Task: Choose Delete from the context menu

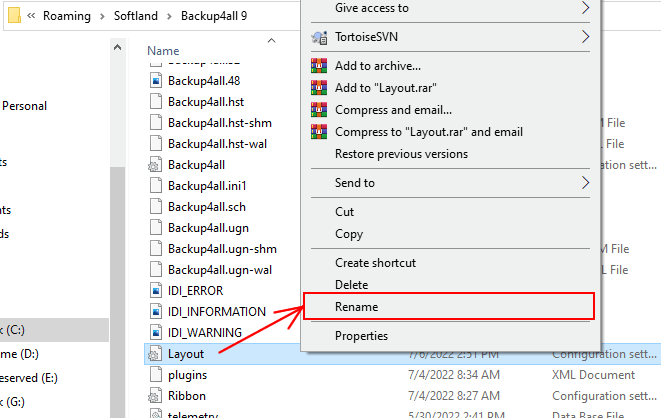Action: 352,285
